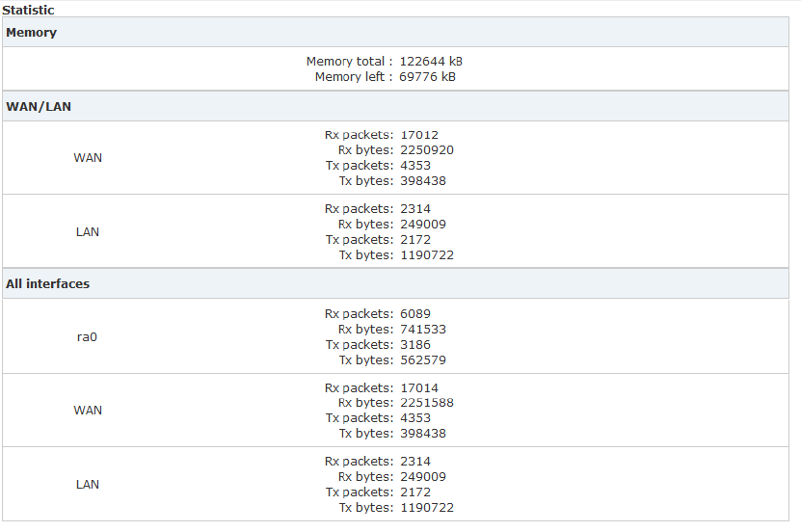Click the 3186 Tx packets value
The height and width of the screenshot is (532, 801).
point(415,345)
